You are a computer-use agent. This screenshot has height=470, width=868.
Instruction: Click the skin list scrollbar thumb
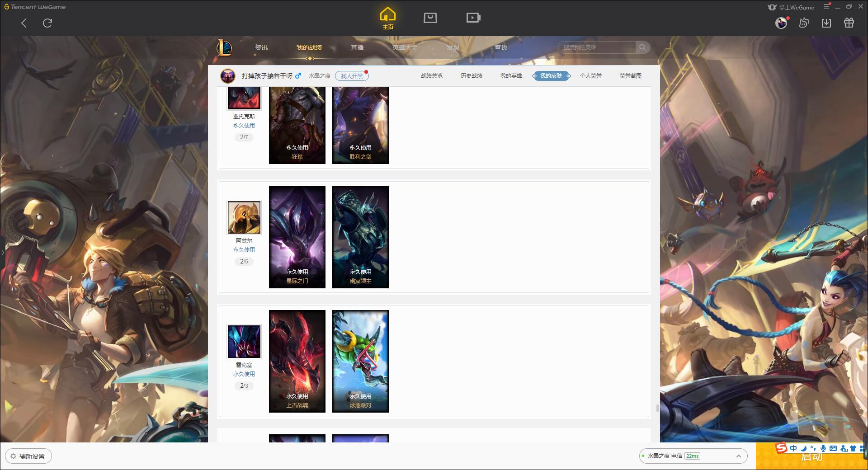pyautogui.click(x=657, y=409)
